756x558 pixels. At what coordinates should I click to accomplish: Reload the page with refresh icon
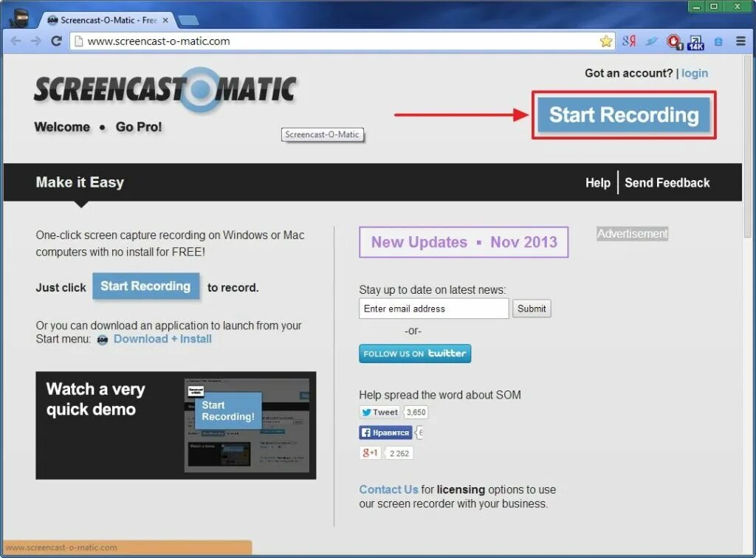click(x=56, y=41)
